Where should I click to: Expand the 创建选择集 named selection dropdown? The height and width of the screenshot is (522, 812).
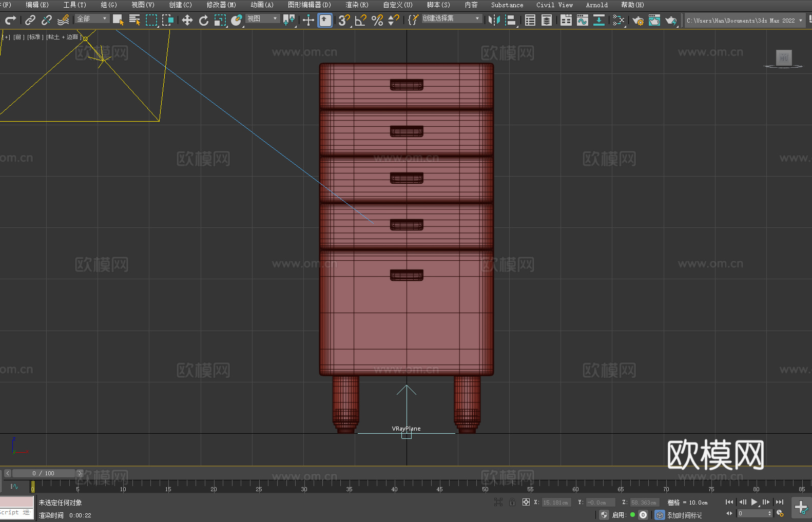(x=452, y=18)
